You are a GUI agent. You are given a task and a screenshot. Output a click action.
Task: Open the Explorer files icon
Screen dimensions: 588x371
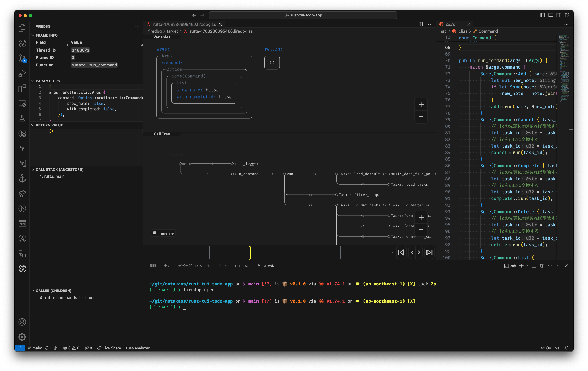click(22, 28)
